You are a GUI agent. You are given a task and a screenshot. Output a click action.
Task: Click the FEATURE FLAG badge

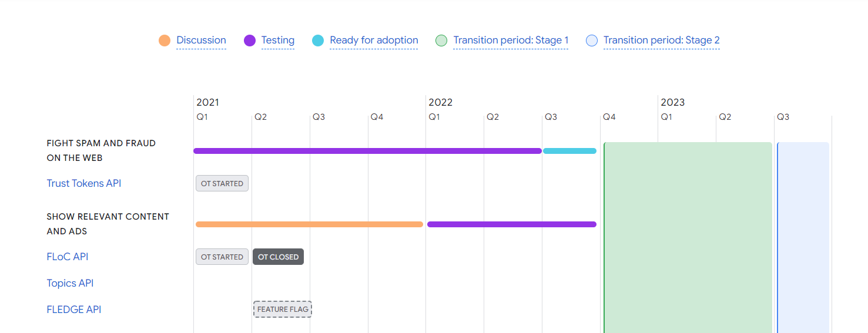283,310
